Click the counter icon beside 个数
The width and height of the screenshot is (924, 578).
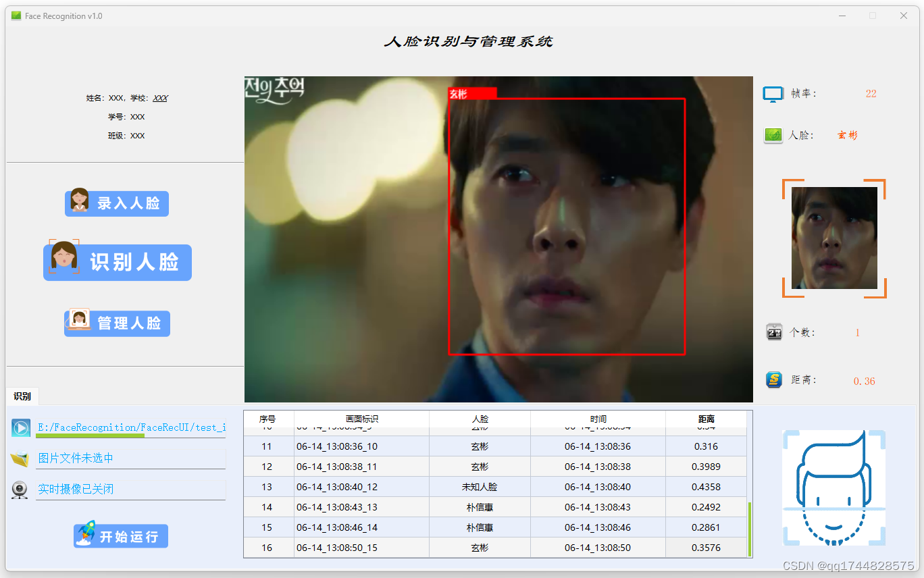click(774, 332)
